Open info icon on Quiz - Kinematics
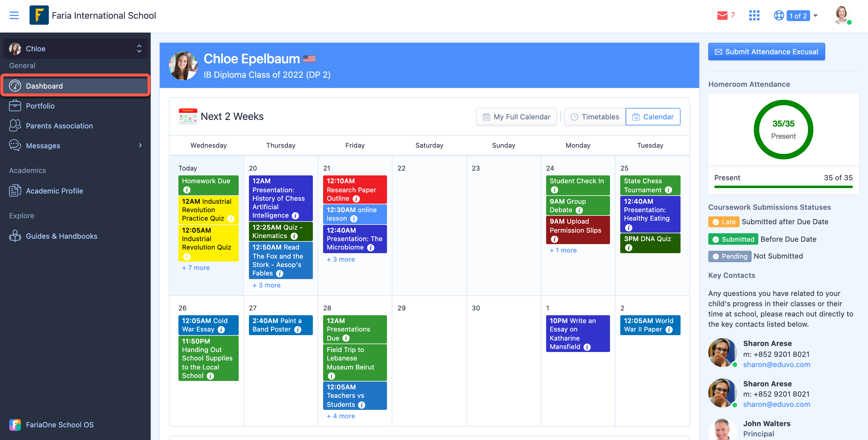This screenshot has width=868, height=440. pyautogui.click(x=294, y=236)
